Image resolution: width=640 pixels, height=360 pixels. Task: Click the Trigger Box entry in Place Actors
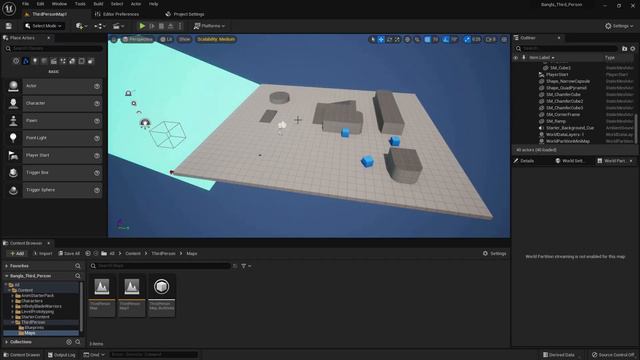click(62, 173)
